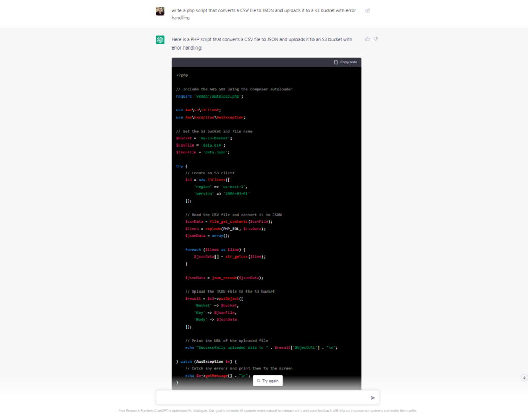Click the Free Research Preview footer text
The image size is (528, 420).
click(267, 411)
